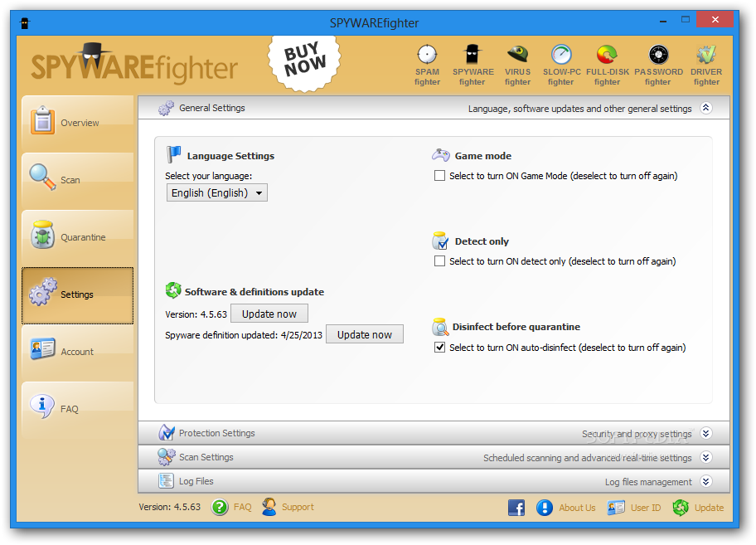Open SPAM fighter product icon
Viewport: 756px width, 545px height.
pos(427,65)
